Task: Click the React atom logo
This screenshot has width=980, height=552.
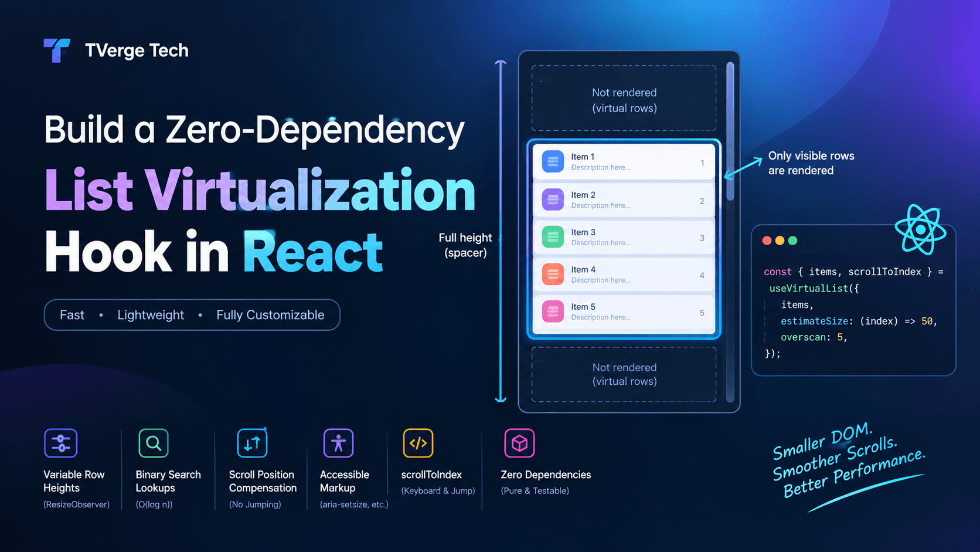Action: [x=921, y=229]
